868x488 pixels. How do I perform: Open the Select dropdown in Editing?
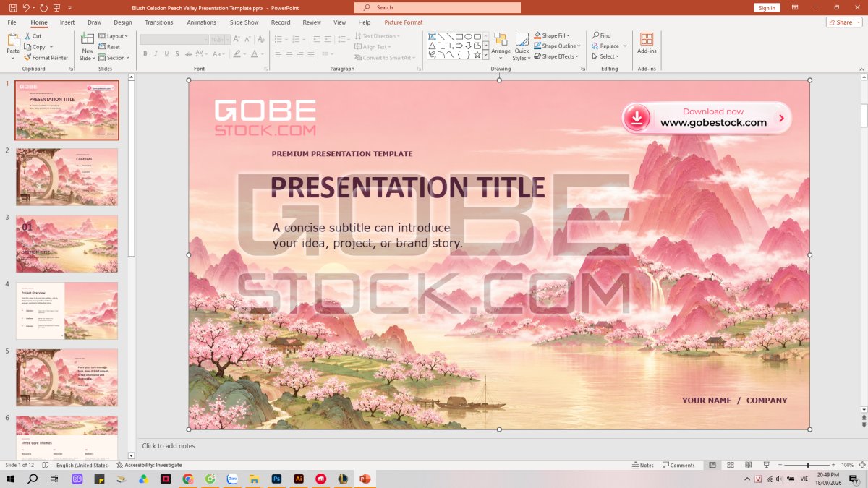(605, 56)
